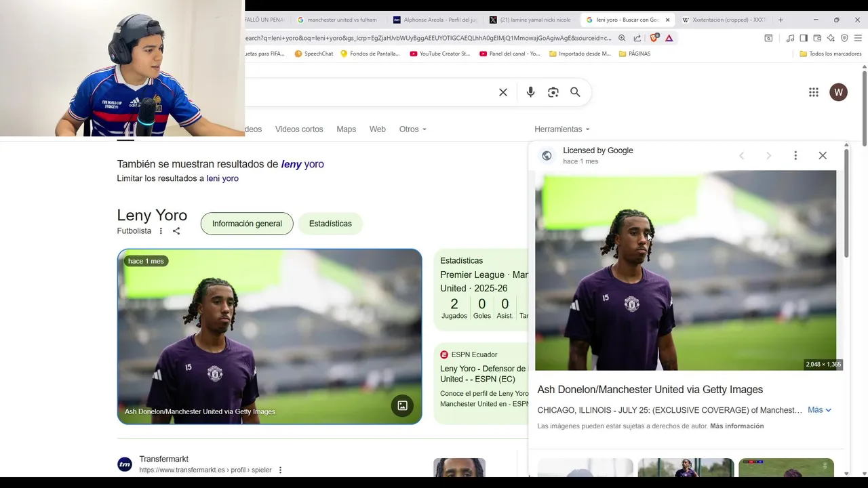
Task: Open the Todos los marcadores folder
Action: pos(831,54)
